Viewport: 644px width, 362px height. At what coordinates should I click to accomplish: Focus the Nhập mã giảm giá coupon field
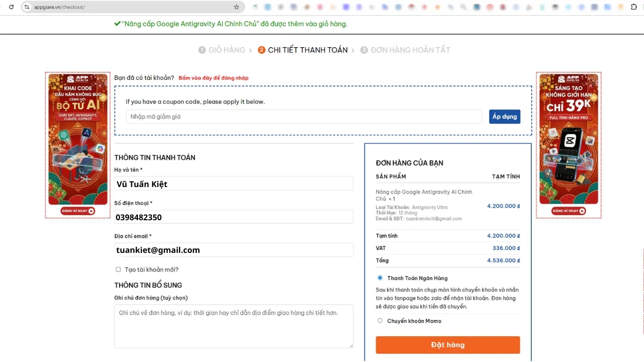pyautogui.click(x=303, y=117)
